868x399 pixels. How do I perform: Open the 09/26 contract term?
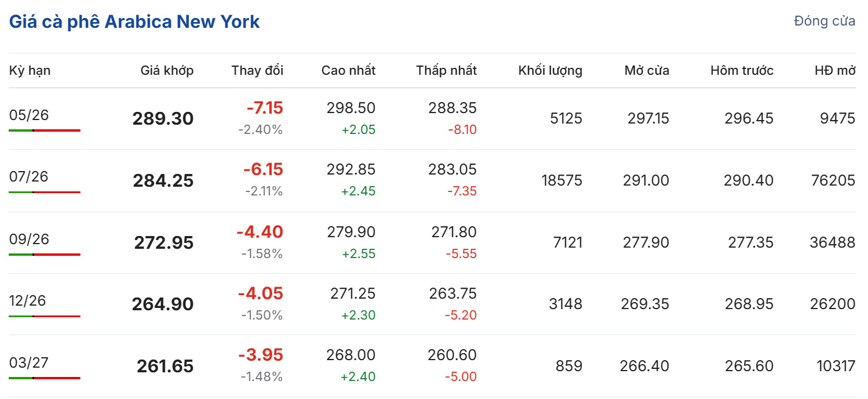pyautogui.click(x=29, y=238)
